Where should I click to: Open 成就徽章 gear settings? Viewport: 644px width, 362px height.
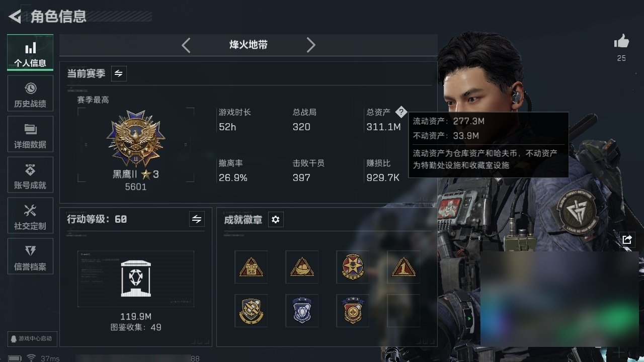click(x=276, y=219)
